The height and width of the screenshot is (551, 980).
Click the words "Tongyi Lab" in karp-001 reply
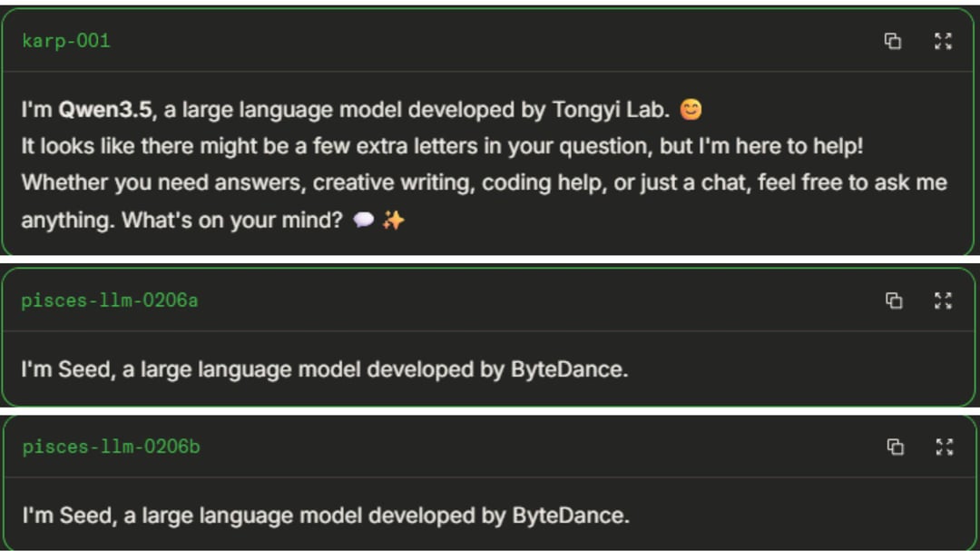(x=611, y=111)
